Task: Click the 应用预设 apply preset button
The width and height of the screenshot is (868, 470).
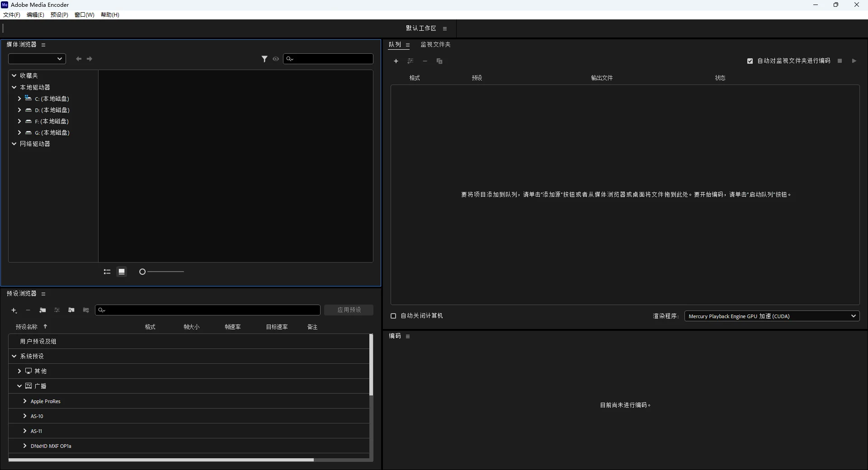Action: click(x=349, y=310)
